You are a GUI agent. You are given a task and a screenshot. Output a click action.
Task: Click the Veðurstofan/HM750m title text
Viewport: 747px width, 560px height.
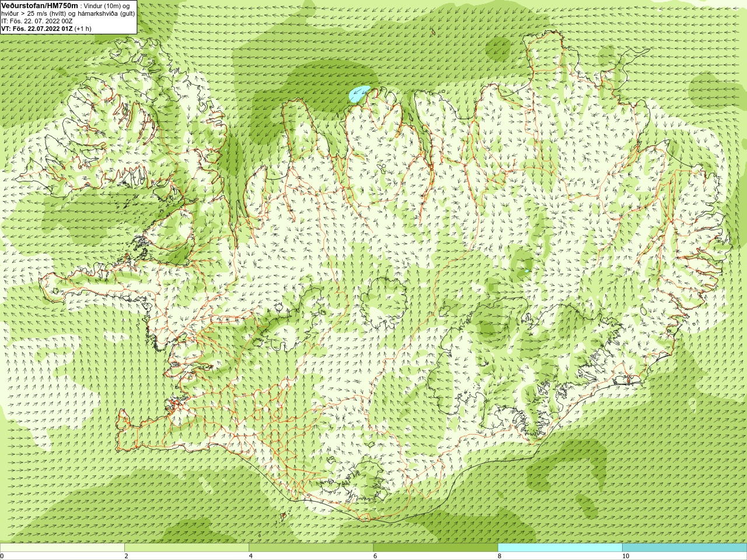coord(39,5)
